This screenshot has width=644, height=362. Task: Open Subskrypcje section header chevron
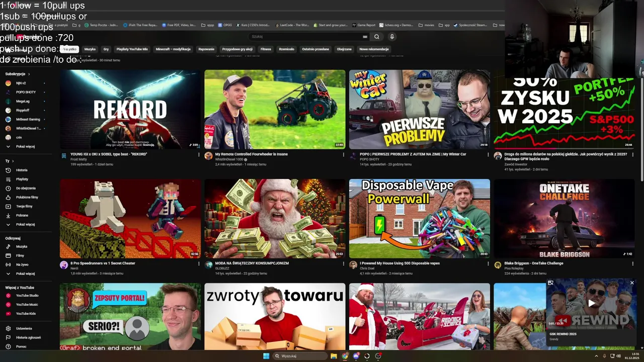click(x=29, y=74)
